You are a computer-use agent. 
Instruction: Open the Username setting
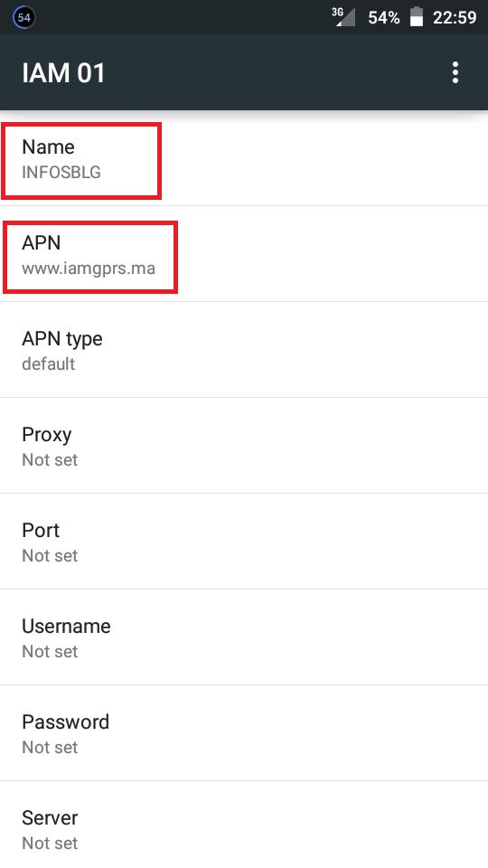click(x=244, y=637)
